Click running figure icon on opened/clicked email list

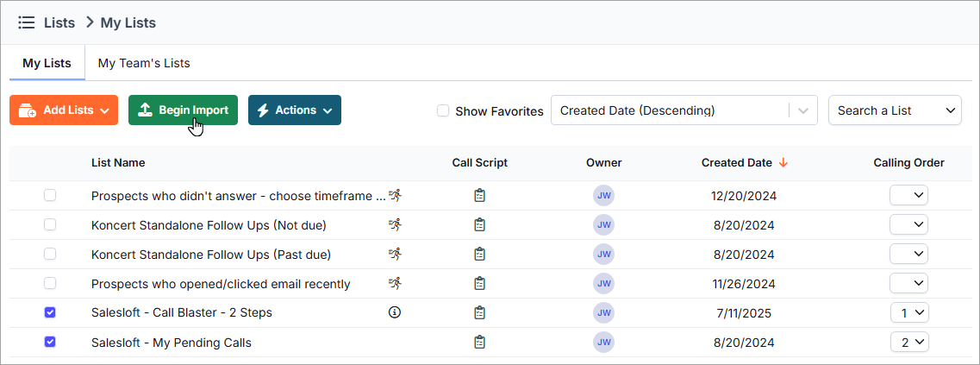click(x=395, y=283)
